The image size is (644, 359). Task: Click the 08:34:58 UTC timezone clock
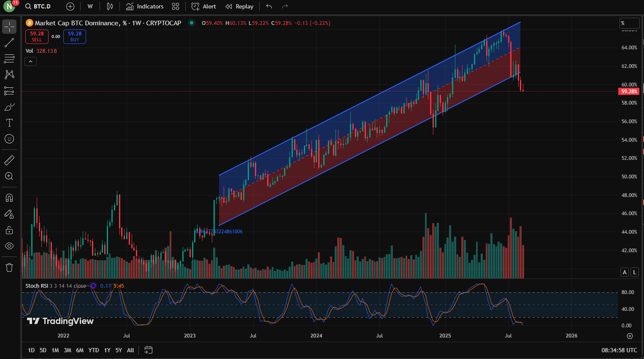[619, 350]
